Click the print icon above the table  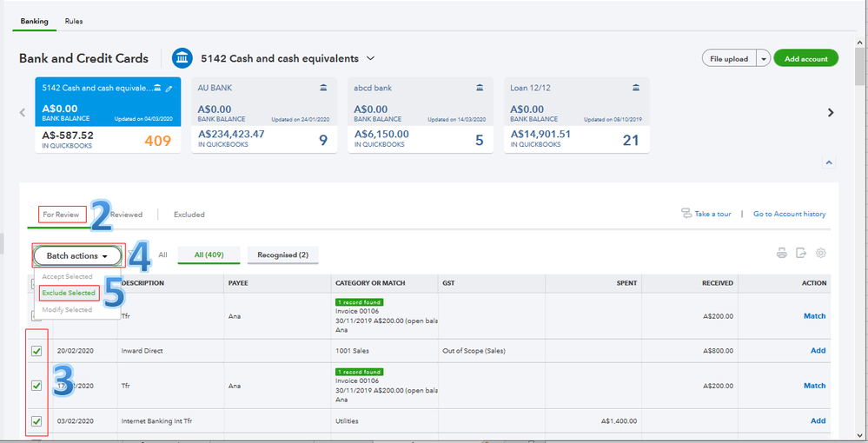pos(781,253)
